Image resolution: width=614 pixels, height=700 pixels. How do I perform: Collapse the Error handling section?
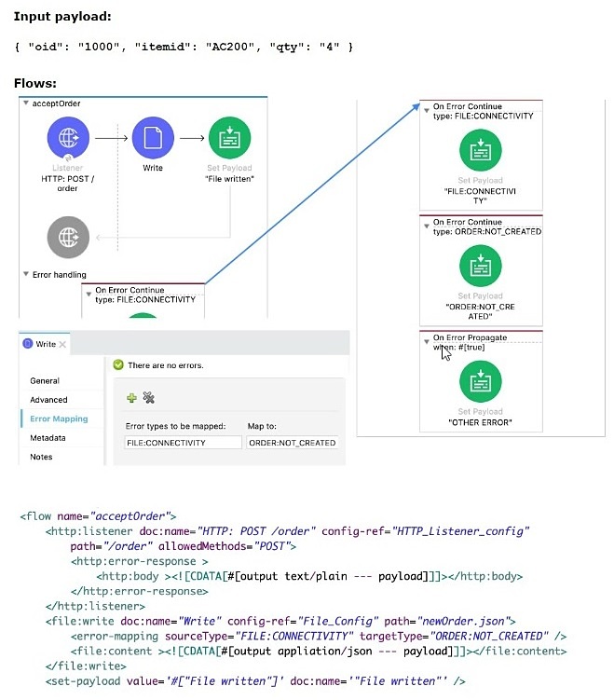tap(26, 274)
